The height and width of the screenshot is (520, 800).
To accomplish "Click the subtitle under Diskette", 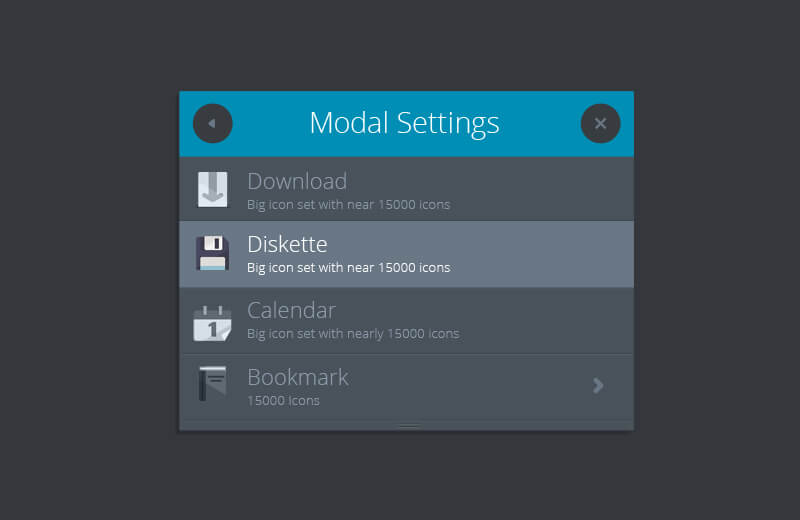I will 348,268.
